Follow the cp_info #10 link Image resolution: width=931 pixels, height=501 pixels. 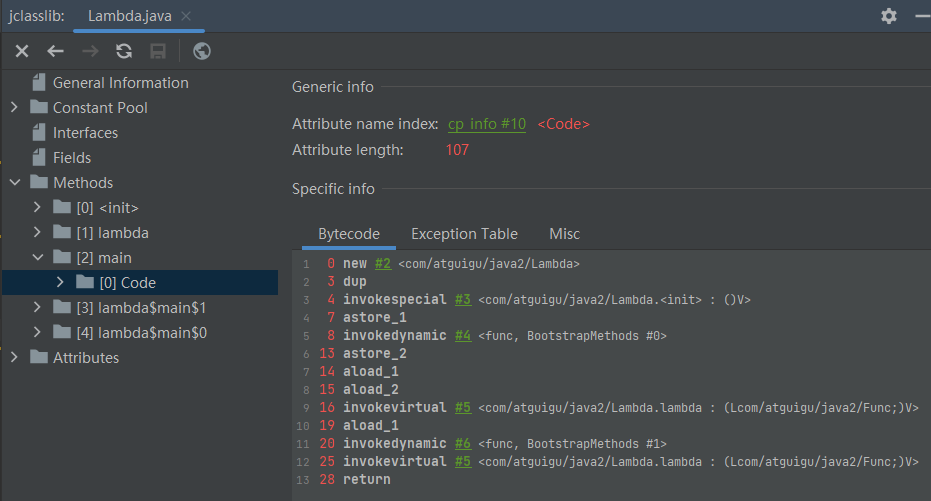pos(487,124)
